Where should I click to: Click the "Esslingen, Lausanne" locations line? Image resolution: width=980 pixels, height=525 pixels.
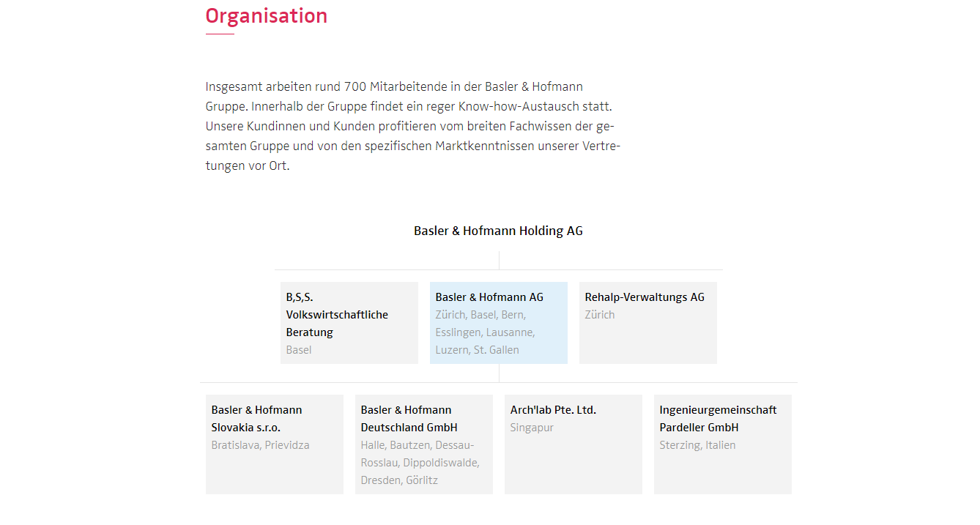click(485, 332)
